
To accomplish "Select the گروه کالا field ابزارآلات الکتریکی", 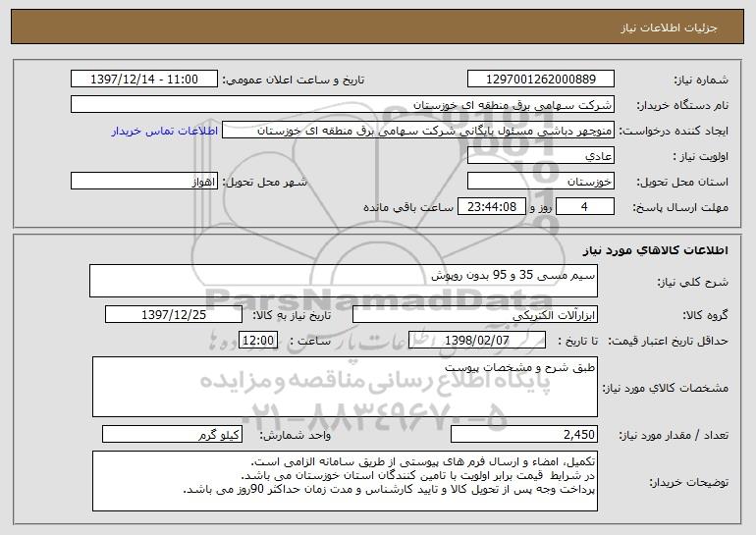I will [475, 315].
